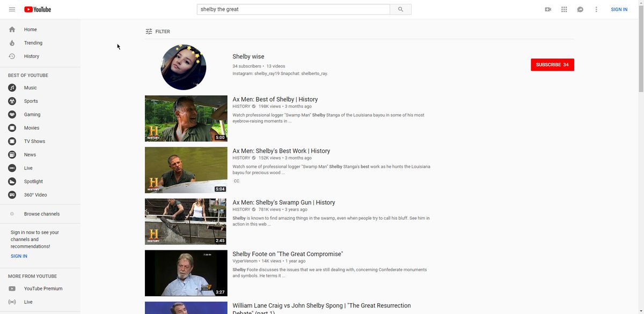Viewport: 644px width, 314px height.
Task: Open Shelby Foote Great Compromise title
Action: click(288, 254)
